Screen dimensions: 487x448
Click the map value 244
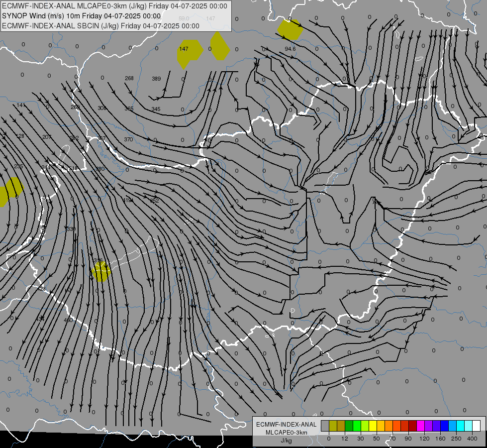click(46, 167)
